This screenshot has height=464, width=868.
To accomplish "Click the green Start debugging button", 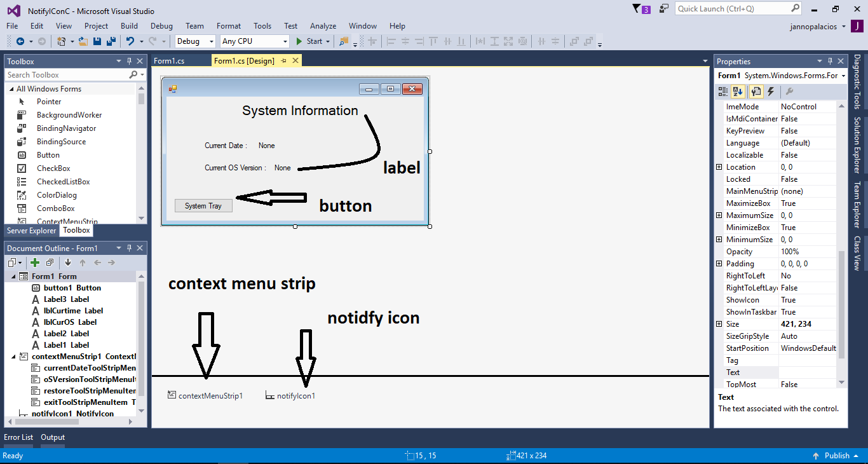I will point(309,41).
